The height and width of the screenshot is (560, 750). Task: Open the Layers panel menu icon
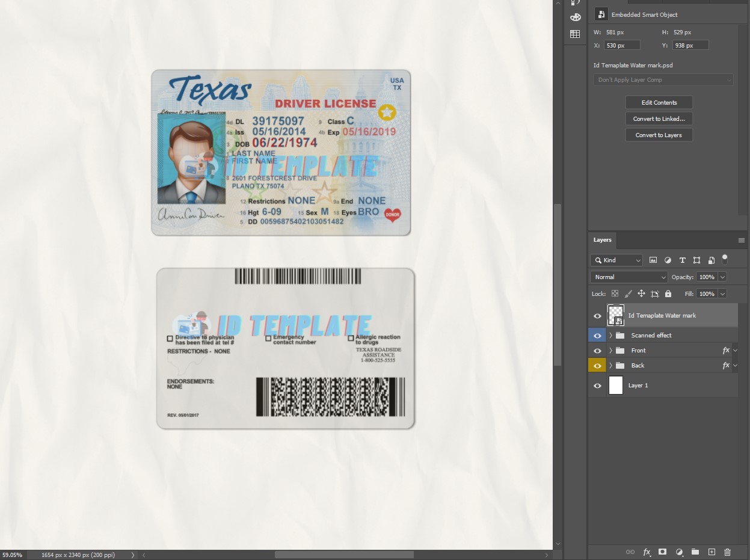click(x=741, y=240)
